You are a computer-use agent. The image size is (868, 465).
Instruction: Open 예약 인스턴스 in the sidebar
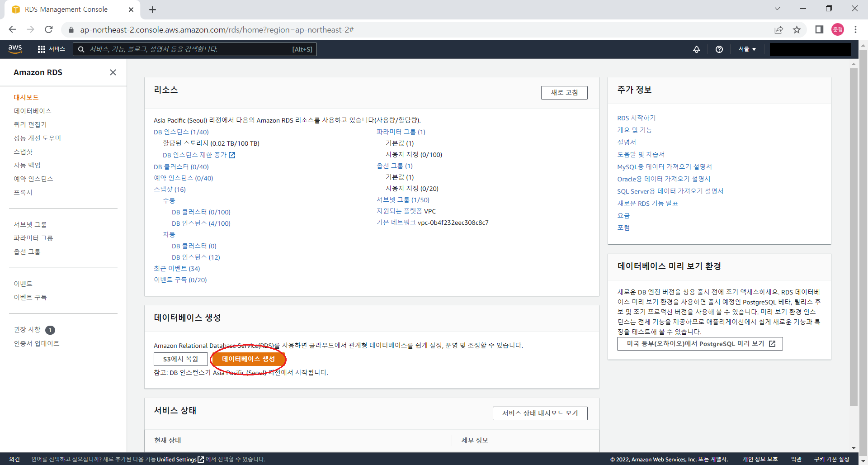[33, 179]
